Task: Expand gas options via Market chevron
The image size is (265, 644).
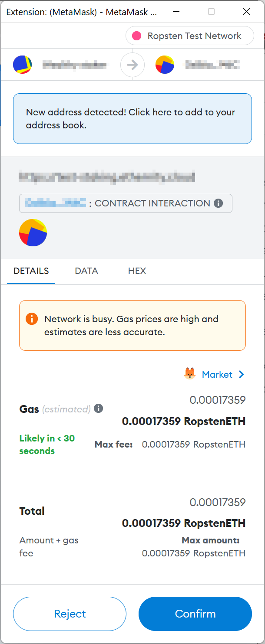Action: click(x=242, y=374)
